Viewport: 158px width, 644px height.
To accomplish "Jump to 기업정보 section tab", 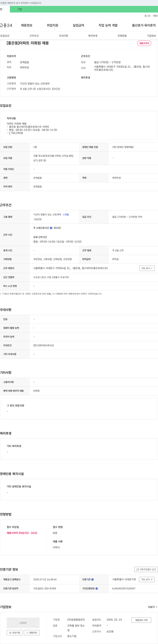I will tap(152, 36).
